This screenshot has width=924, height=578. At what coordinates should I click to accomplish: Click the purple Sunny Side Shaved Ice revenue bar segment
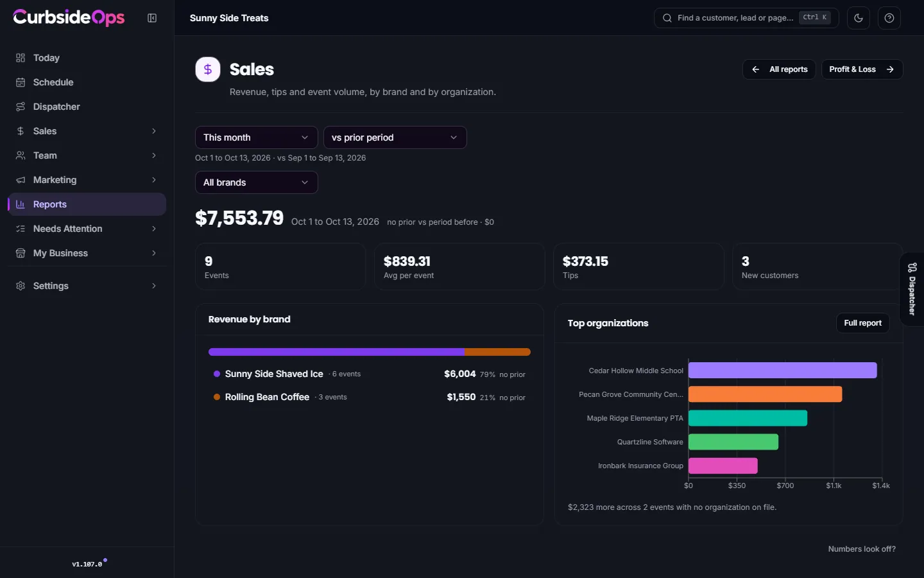tap(336, 352)
